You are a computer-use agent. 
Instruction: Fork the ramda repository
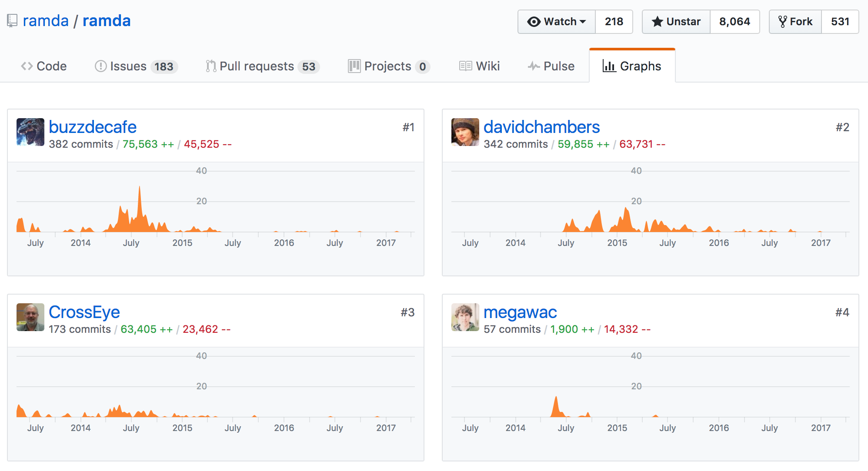pyautogui.click(x=795, y=22)
